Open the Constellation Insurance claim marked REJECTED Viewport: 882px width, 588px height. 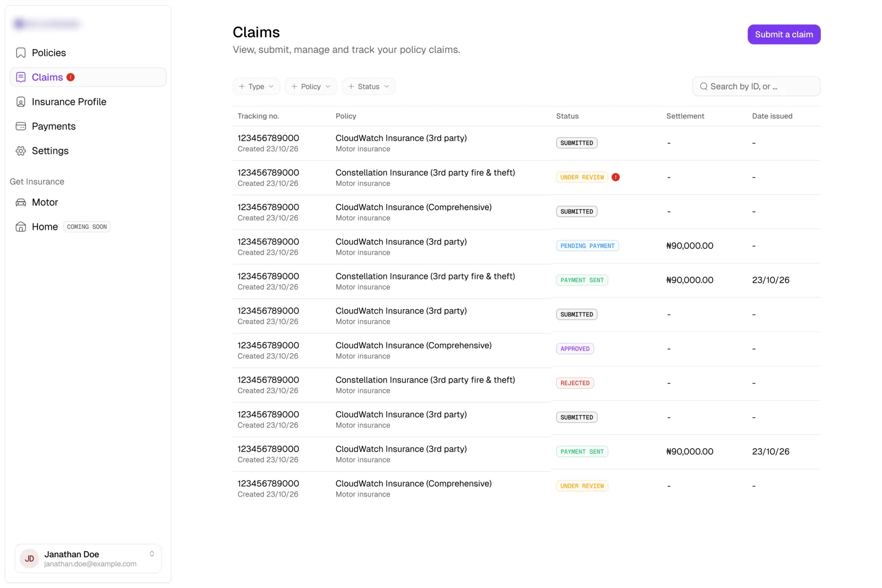(526, 385)
